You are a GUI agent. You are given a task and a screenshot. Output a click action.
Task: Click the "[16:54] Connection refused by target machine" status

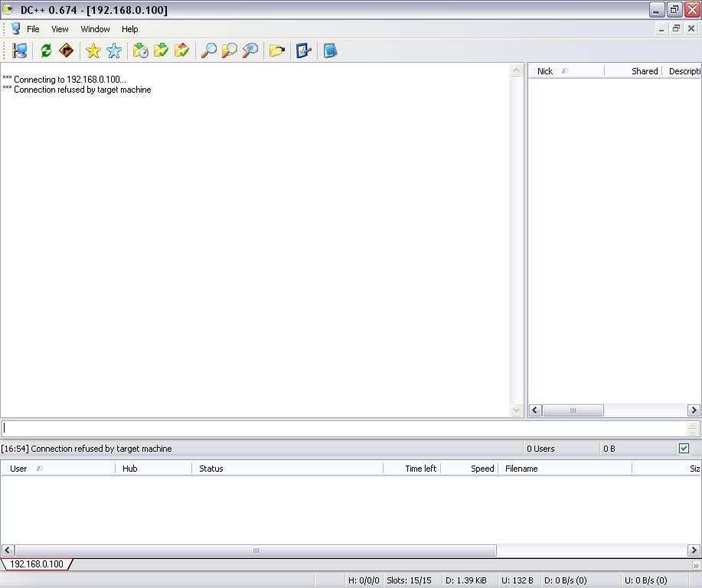pyautogui.click(x=87, y=449)
